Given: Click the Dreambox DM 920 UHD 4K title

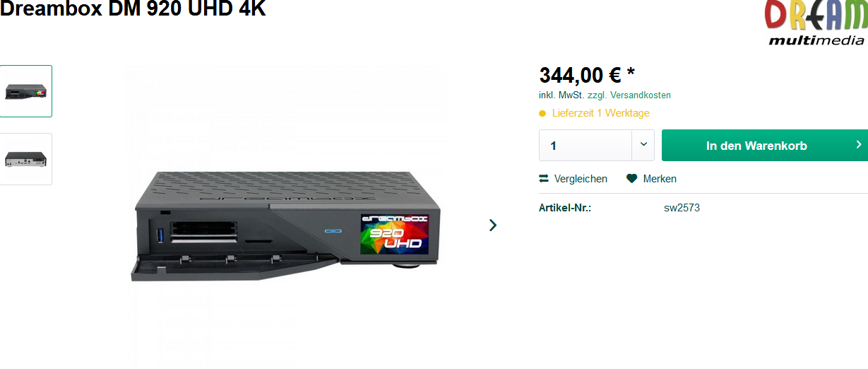Looking at the screenshot, I should point(133,8).
